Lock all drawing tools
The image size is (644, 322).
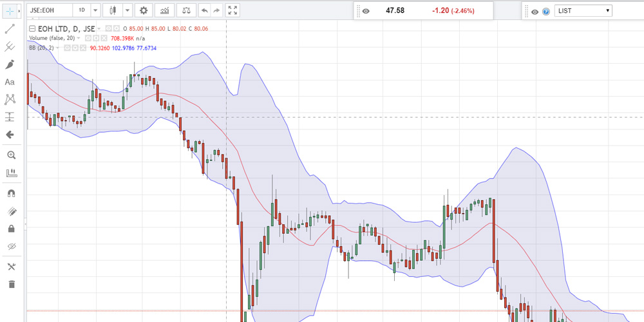click(x=10, y=229)
